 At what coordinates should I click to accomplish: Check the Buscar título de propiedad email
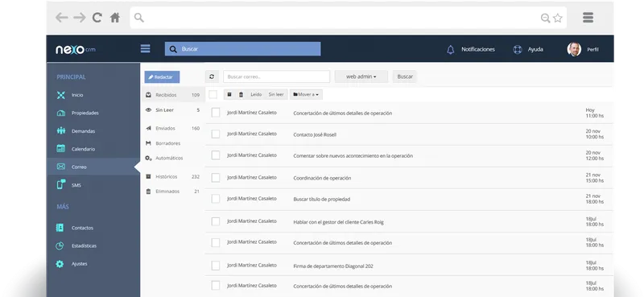tap(216, 199)
